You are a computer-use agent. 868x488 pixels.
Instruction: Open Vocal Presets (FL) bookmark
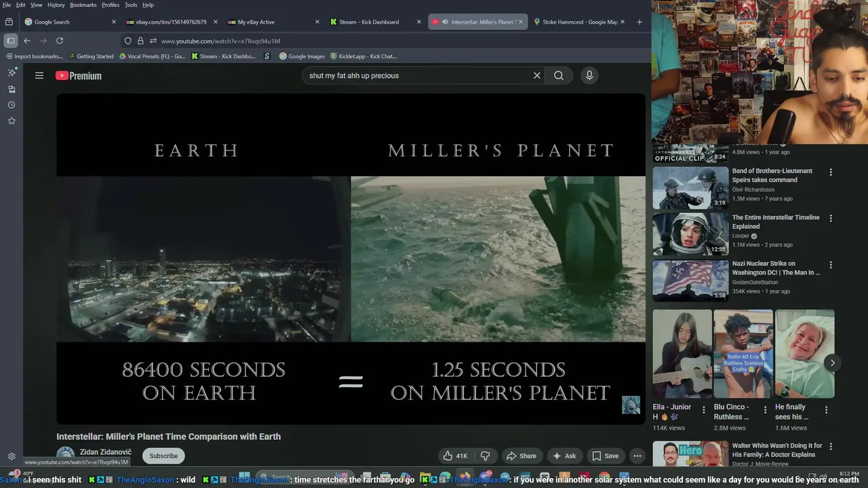click(x=153, y=56)
